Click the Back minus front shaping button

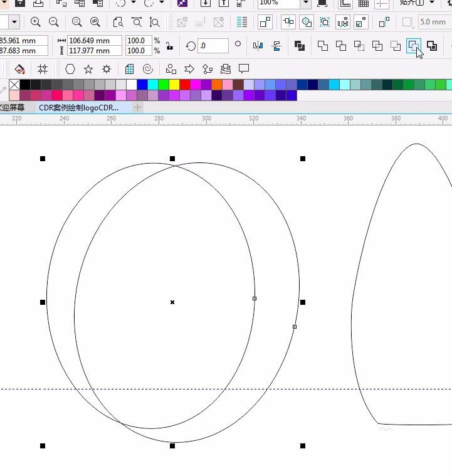click(413, 46)
